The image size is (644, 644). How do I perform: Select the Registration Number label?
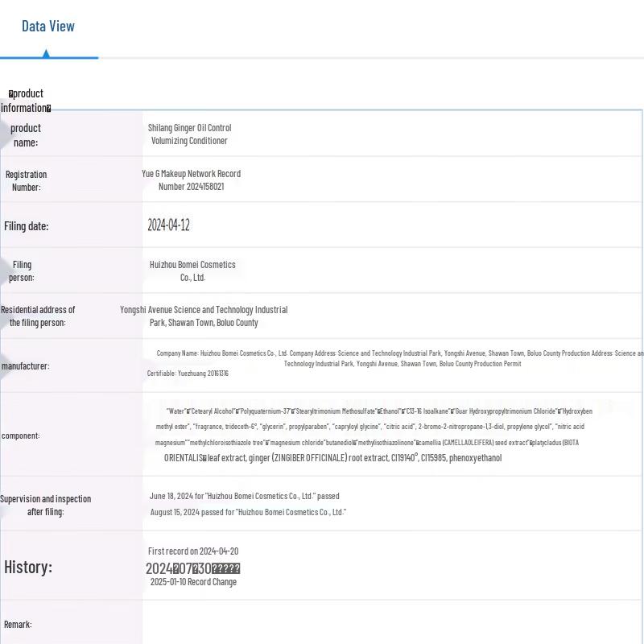click(x=27, y=180)
